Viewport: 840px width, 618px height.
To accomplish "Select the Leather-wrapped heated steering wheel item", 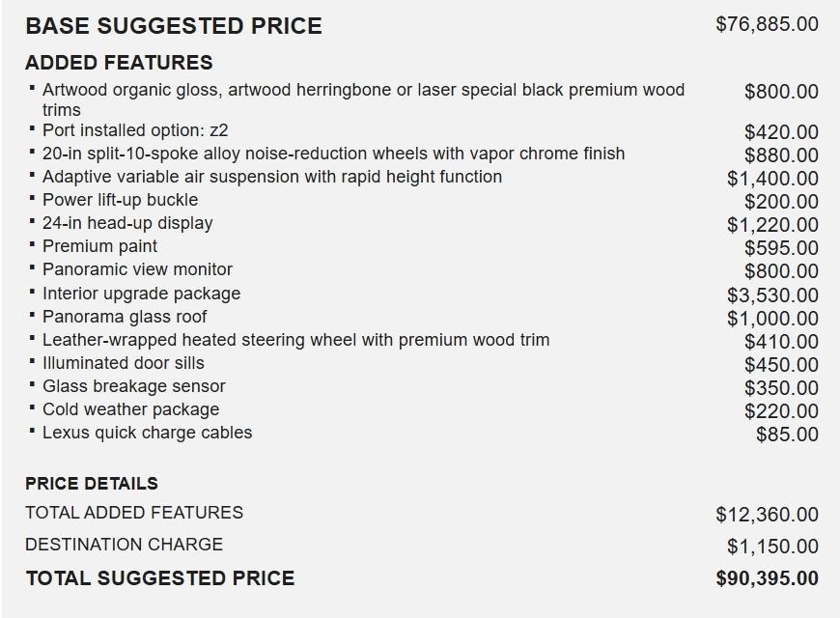I will coord(295,340).
